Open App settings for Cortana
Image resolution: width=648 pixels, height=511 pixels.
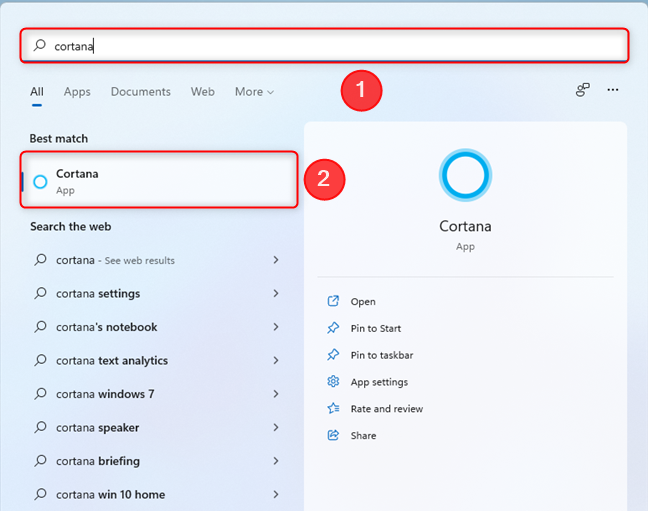point(379,382)
